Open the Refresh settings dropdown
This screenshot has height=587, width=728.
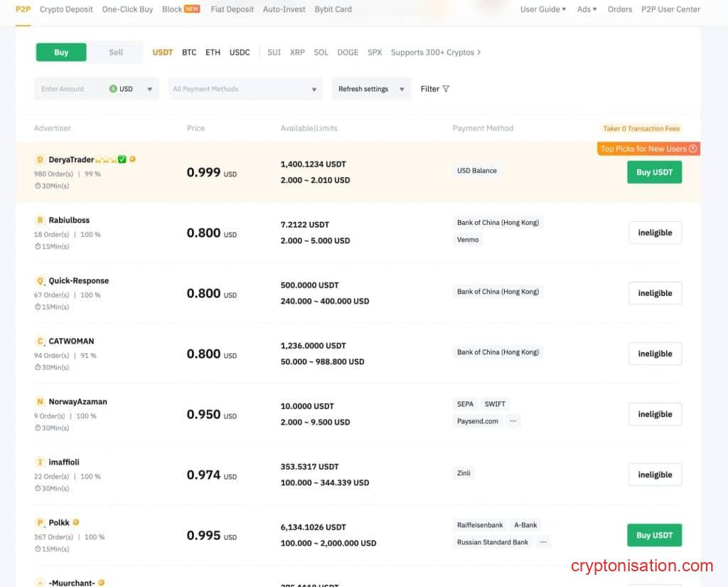click(x=371, y=89)
